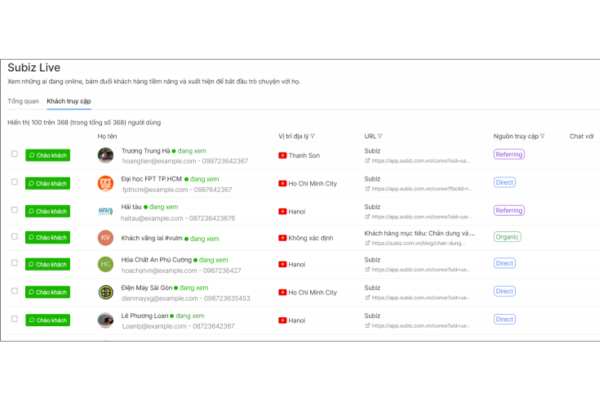The width and height of the screenshot is (600, 400).
Task: Click external link icon of subiz.com.vn/blog URL
Action: pos(367,243)
